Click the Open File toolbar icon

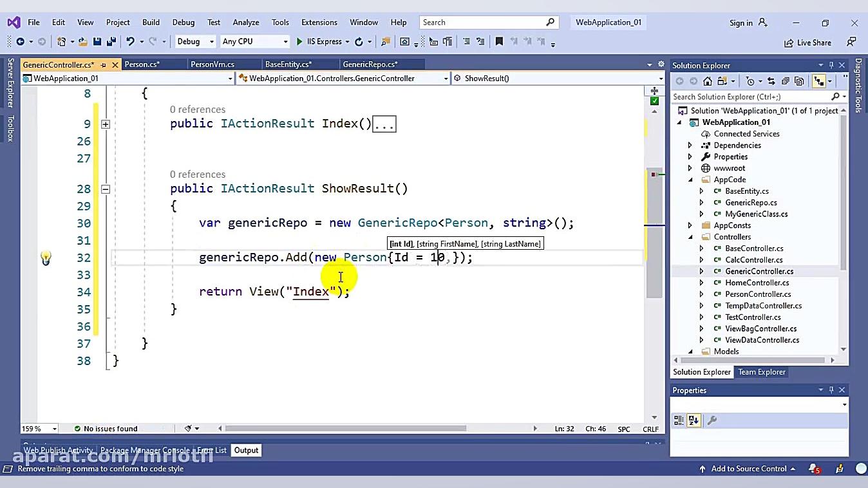tap(83, 42)
